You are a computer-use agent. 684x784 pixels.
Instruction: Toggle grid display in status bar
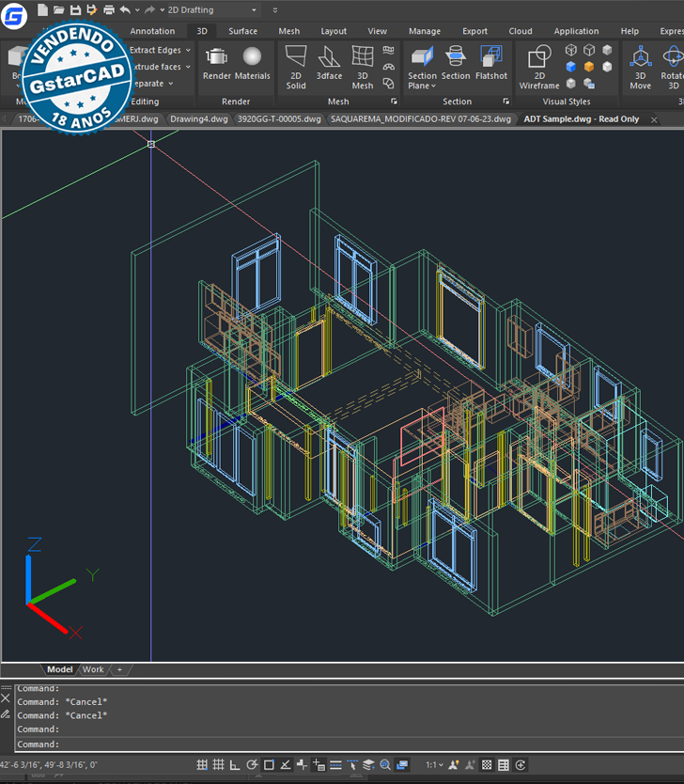218,765
